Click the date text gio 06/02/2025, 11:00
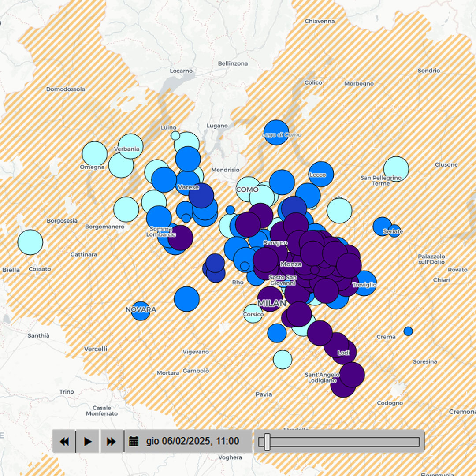 (193, 441)
